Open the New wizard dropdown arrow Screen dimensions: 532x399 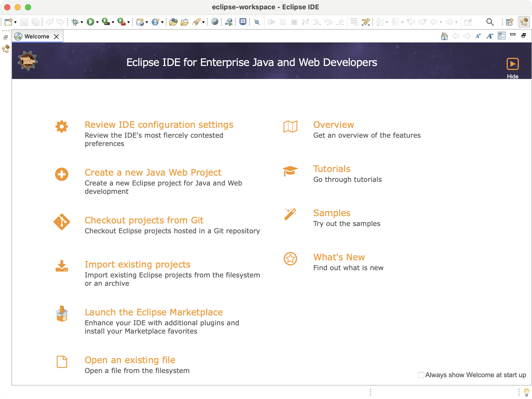pyautogui.click(x=16, y=22)
